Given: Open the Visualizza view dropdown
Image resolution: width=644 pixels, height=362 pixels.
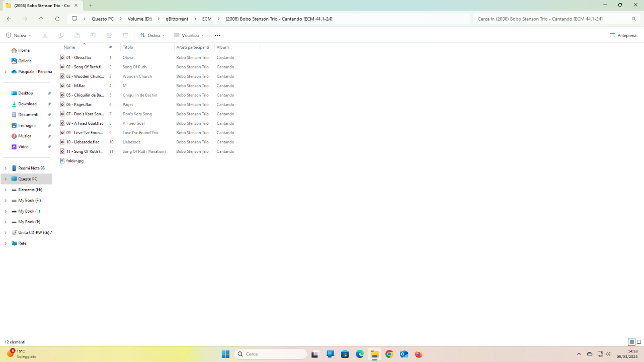Looking at the screenshot, I should pos(189,35).
